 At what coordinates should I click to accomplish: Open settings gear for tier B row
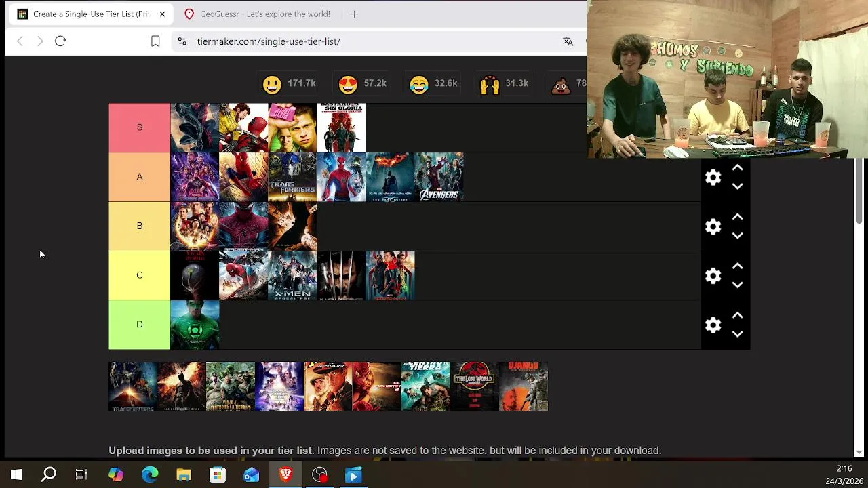(x=713, y=226)
